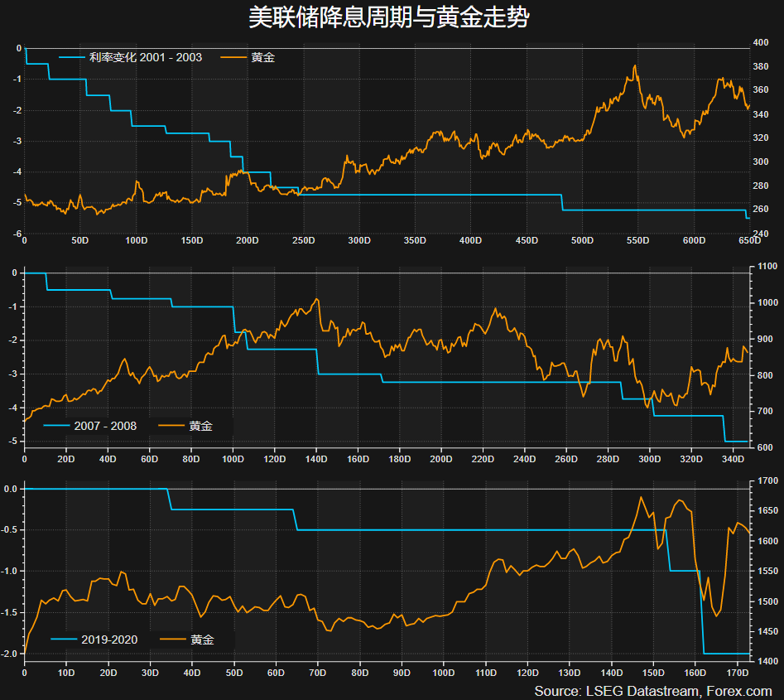Image resolution: width=784 pixels, height=700 pixels.
Task: Click the -6 label on top left axis
Action: coord(14,234)
